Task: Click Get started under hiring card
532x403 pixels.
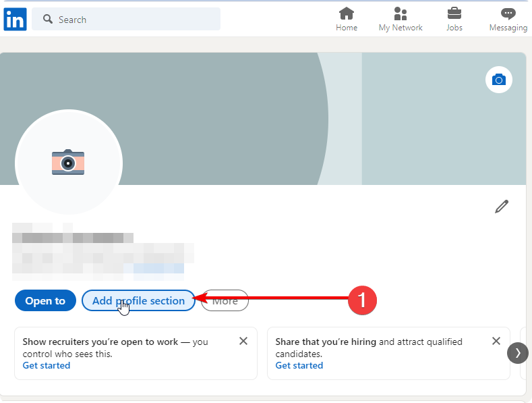Action: tap(299, 365)
